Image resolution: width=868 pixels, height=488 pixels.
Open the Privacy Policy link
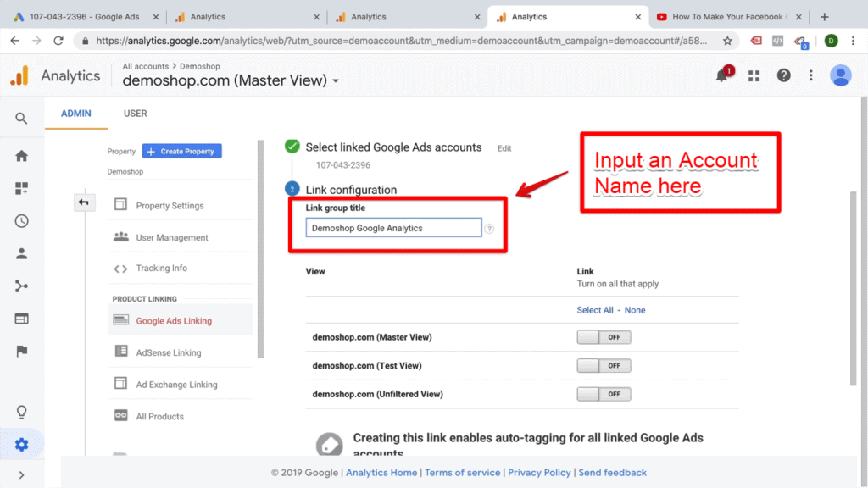[x=539, y=473]
